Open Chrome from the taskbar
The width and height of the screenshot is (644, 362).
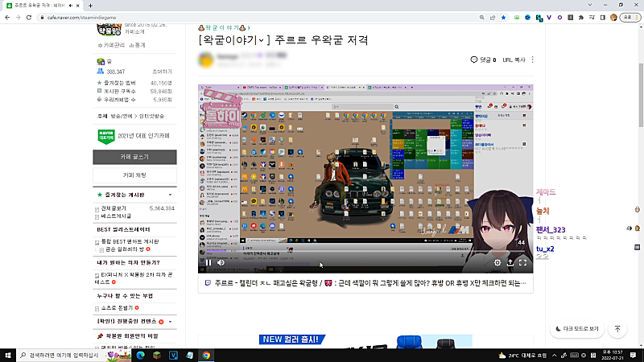[206, 356]
